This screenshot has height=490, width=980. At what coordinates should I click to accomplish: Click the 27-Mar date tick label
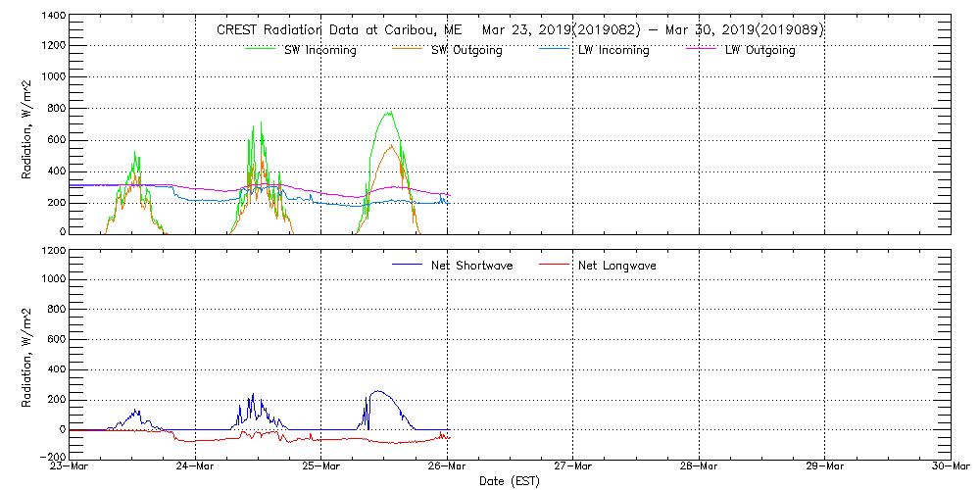[573, 466]
